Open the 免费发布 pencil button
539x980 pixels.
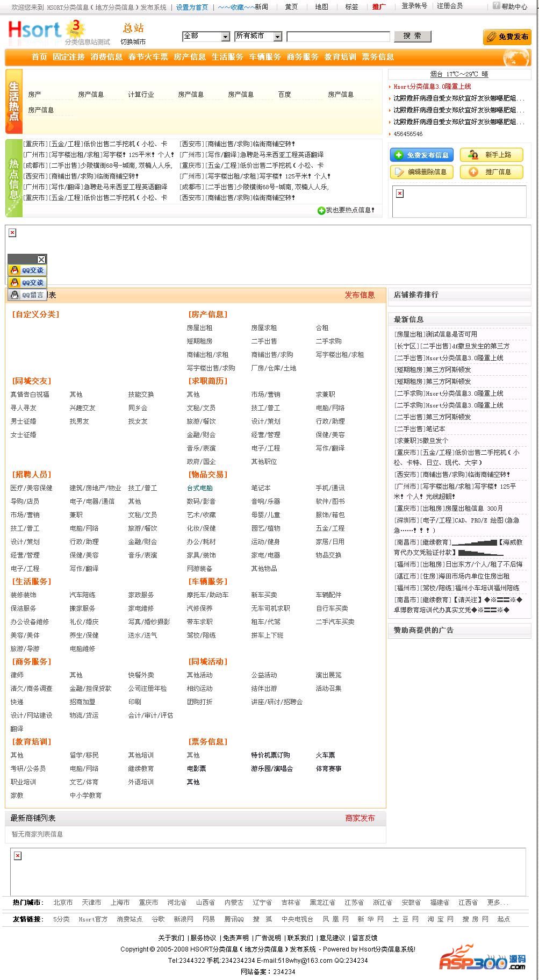(507, 37)
